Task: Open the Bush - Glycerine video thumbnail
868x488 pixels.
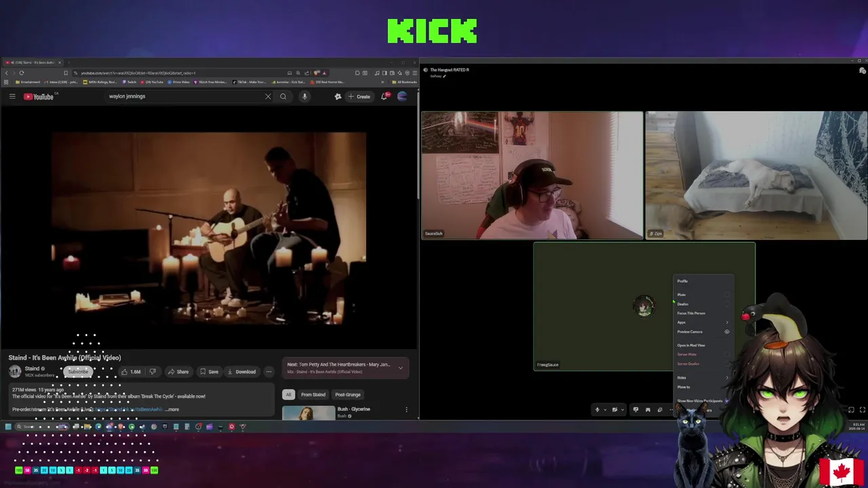Action: coord(309,412)
